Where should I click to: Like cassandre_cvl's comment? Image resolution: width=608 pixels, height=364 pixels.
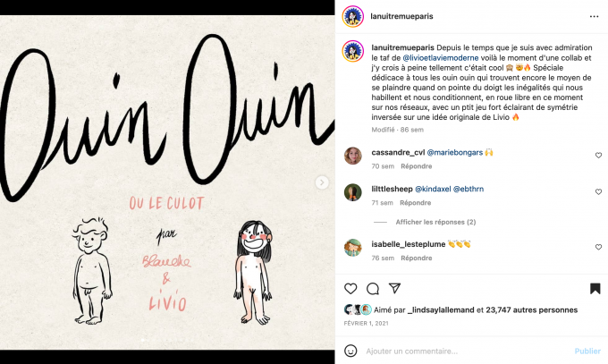pyautogui.click(x=598, y=156)
